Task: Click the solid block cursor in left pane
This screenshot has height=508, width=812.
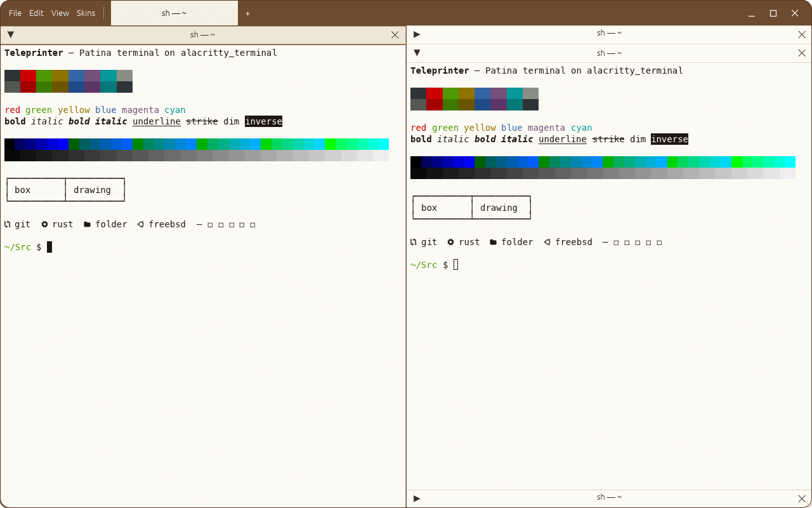Action: [x=49, y=247]
